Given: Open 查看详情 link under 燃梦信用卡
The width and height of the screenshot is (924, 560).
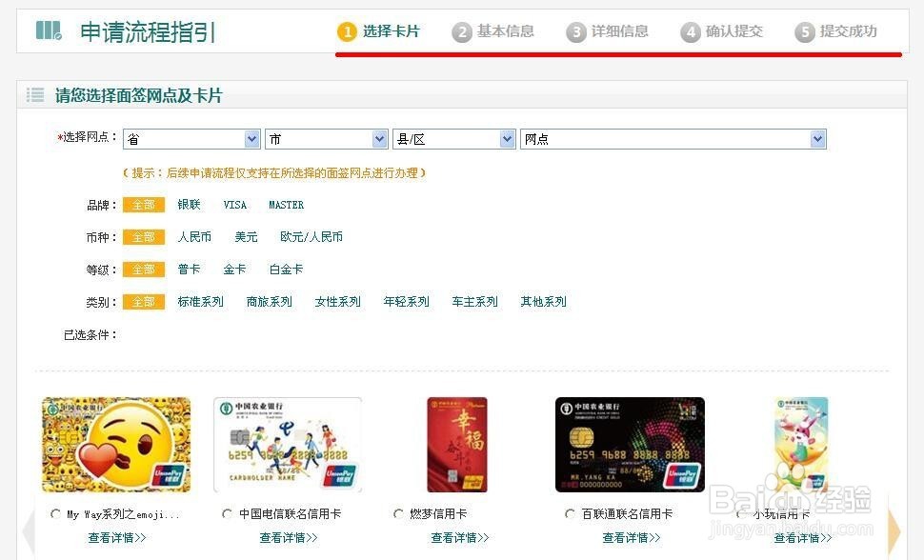Looking at the screenshot, I should 460,537.
